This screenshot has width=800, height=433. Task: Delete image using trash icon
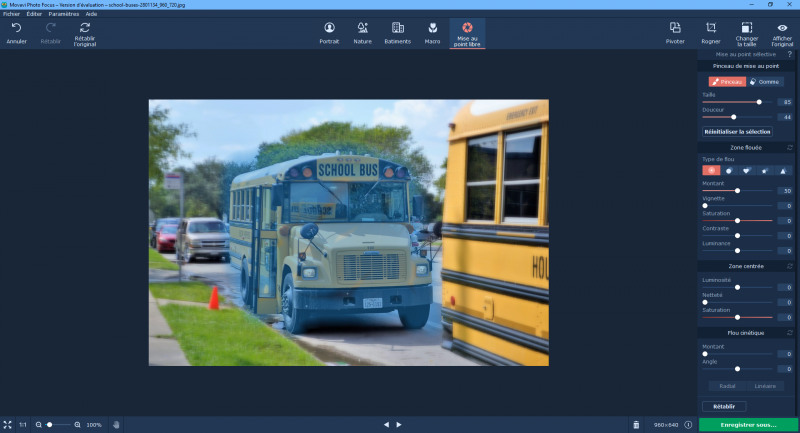(x=636, y=425)
